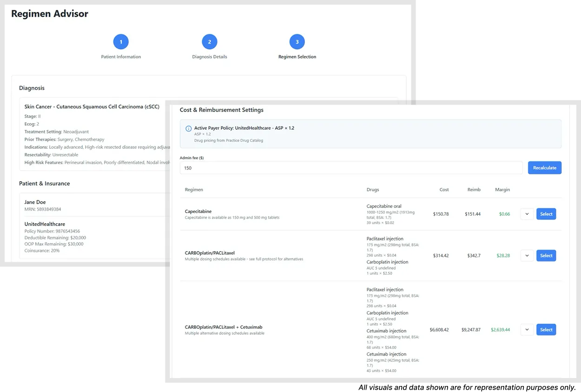Click the Jane Doe patient name
This screenshot has width=581, height=392.
point(35,202)
